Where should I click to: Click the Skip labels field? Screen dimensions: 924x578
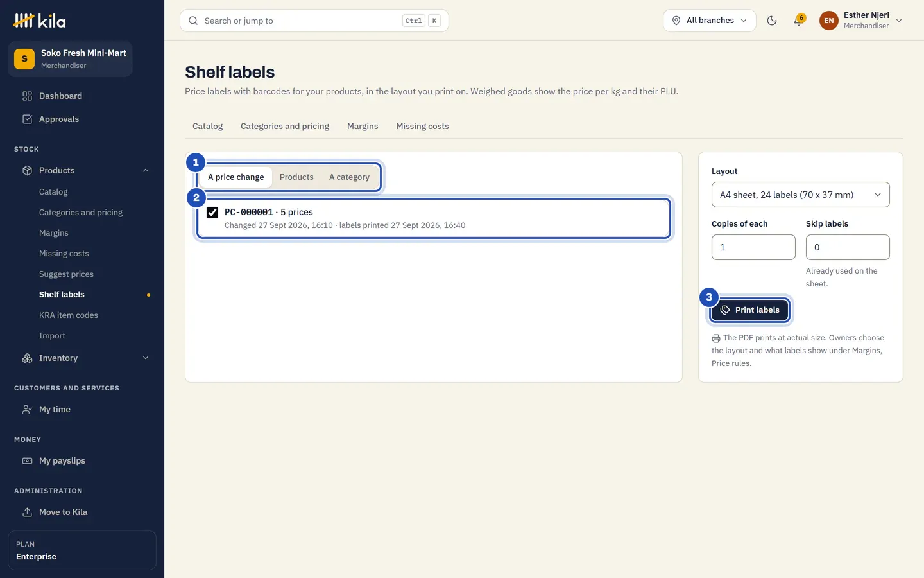click(x=848, y=247)
